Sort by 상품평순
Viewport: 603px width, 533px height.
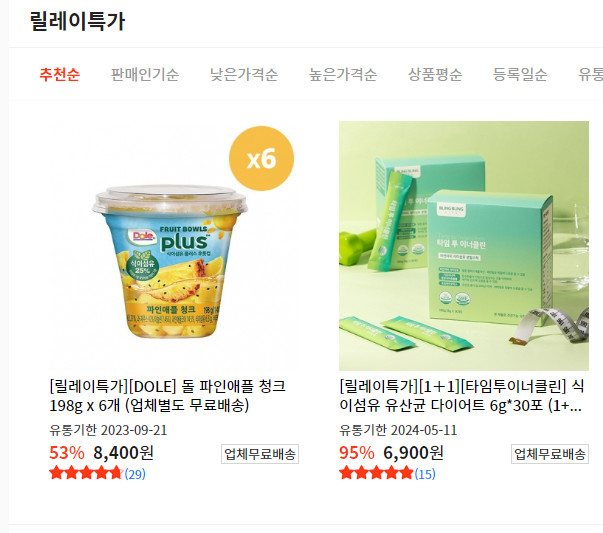point(435,74)
